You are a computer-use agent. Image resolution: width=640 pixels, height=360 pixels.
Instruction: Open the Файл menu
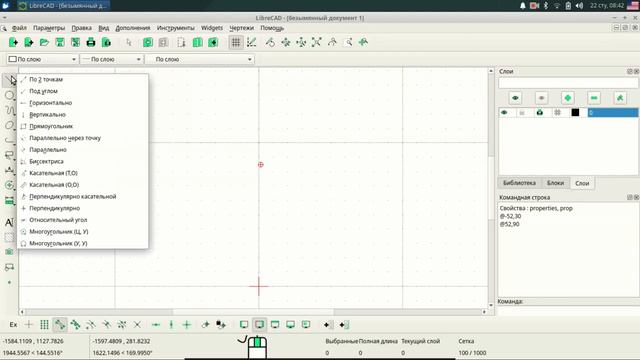click(x=19, y=28)
